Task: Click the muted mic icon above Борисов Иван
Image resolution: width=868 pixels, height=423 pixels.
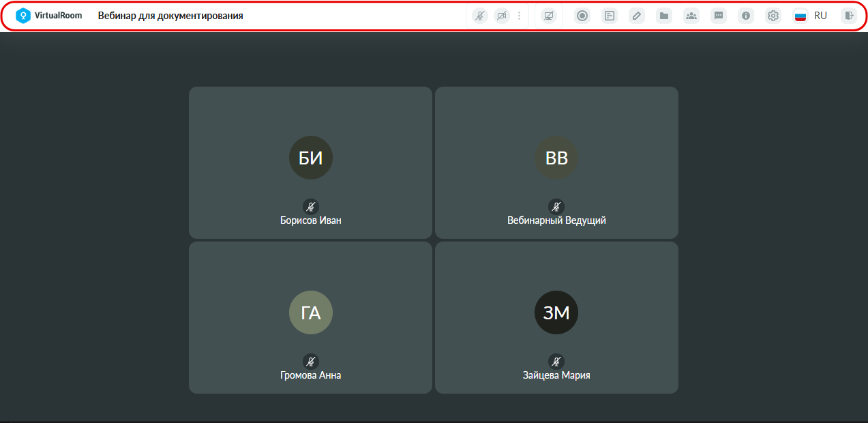Action: tap(311, 207)
